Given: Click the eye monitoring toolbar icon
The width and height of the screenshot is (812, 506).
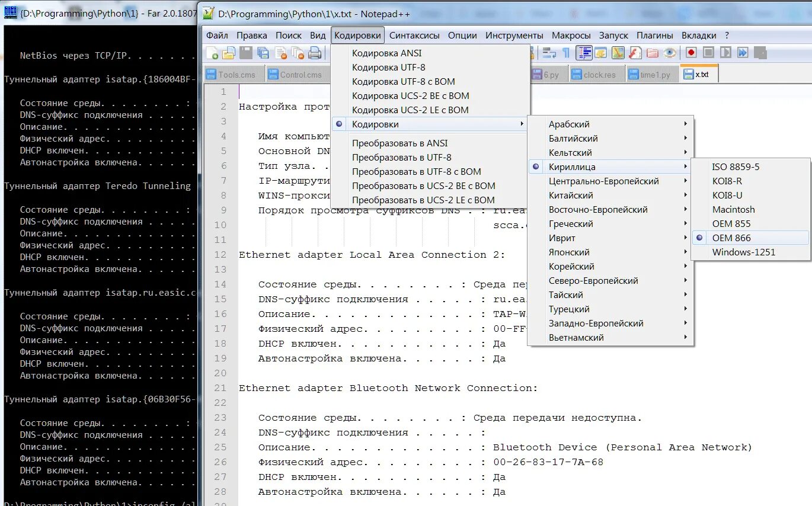Looking at the screenshot, I should point(670,53).
